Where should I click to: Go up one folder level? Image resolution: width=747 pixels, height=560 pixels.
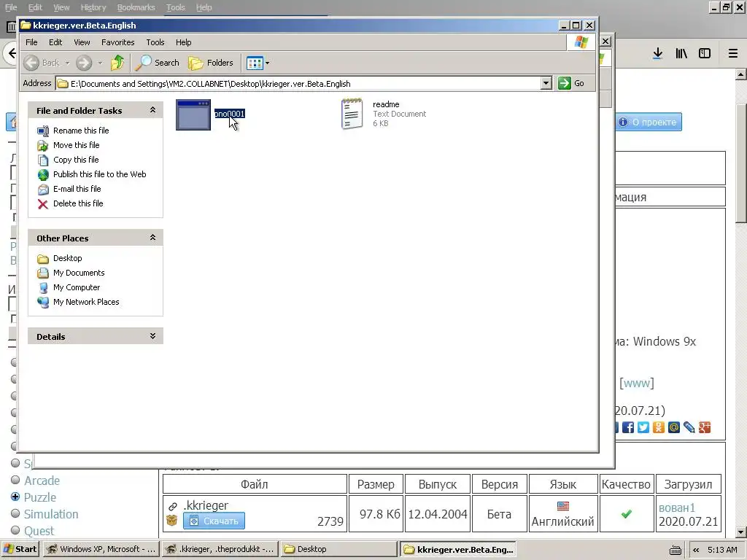tap(117, 63)
